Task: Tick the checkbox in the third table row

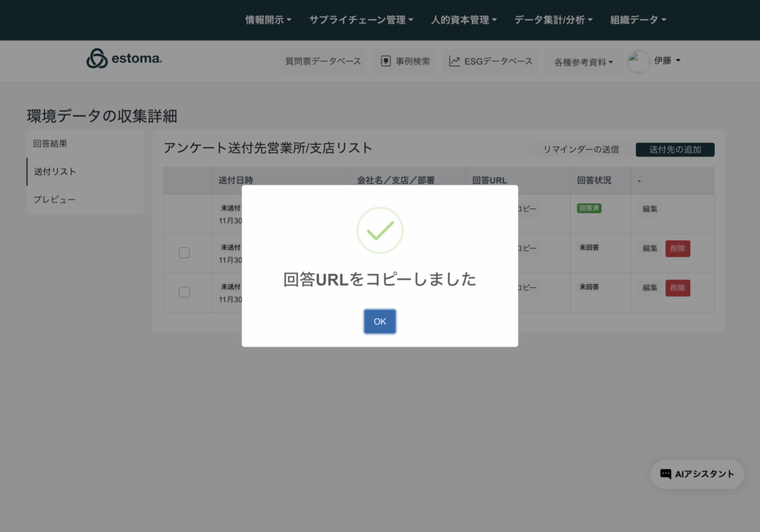Action: coord(184,292)
